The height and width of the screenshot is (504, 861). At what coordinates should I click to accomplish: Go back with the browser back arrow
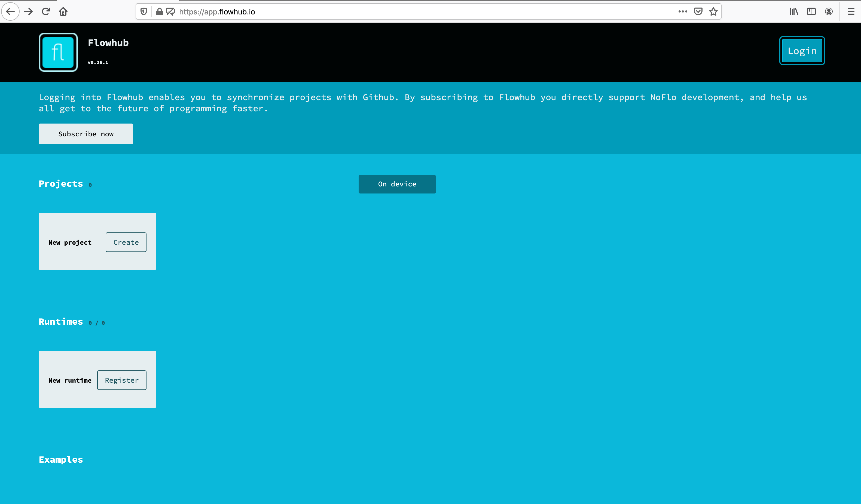pyautogui.click(x=10, y=12)
